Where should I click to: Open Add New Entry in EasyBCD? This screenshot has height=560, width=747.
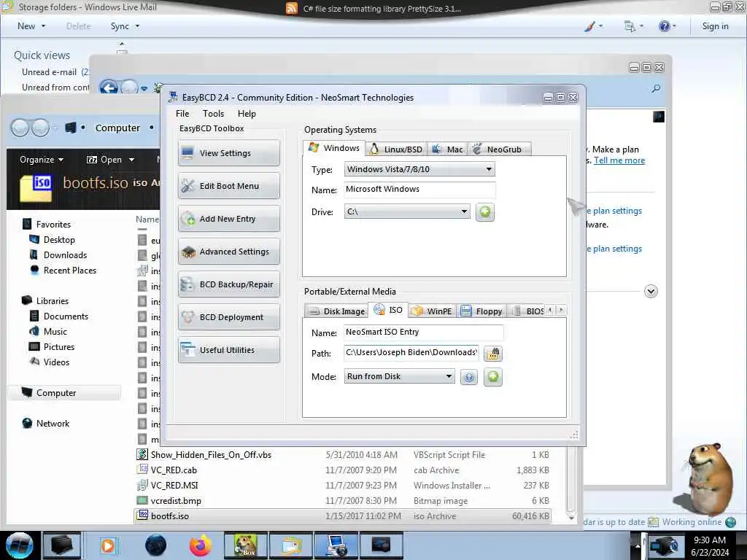[x=228, y=219]
